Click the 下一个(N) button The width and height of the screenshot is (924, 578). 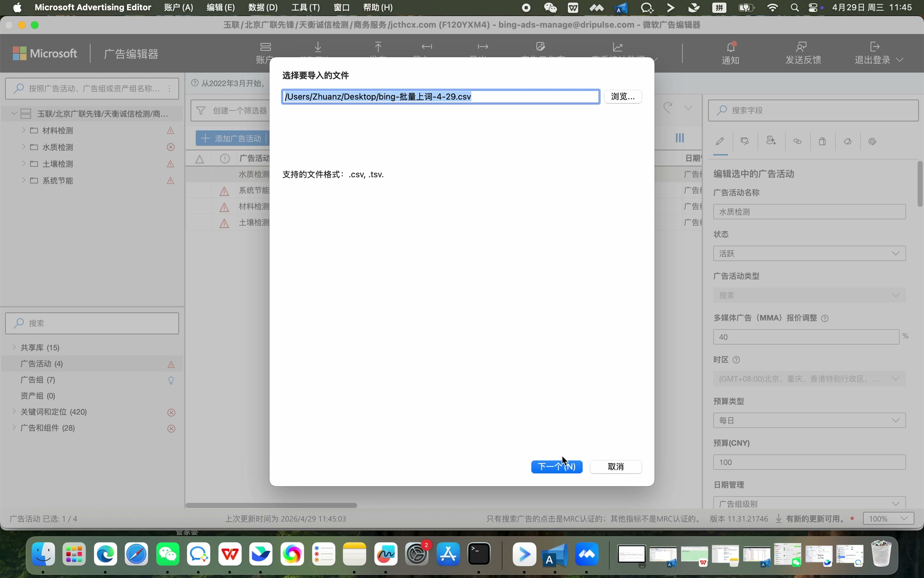[x=557, y=467]
